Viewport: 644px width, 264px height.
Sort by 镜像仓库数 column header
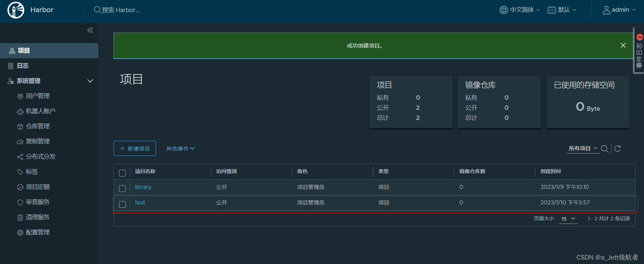(x=472, y=171)
